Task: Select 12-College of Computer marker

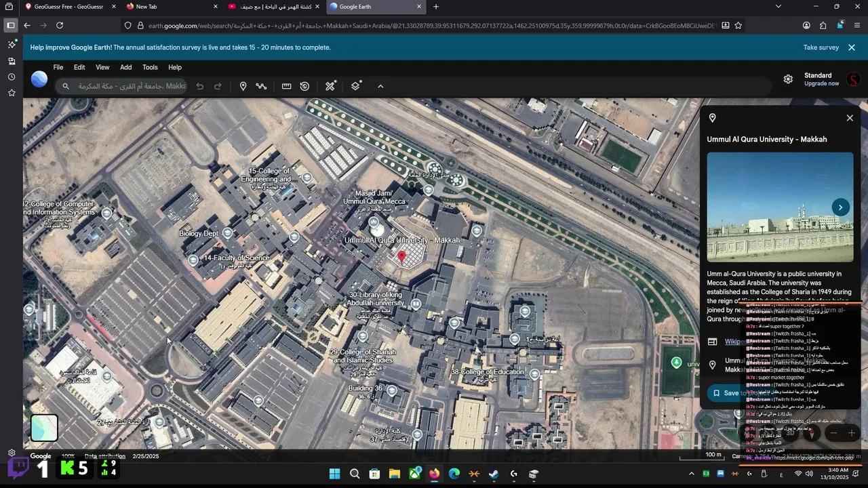Action: coord(106,213)
